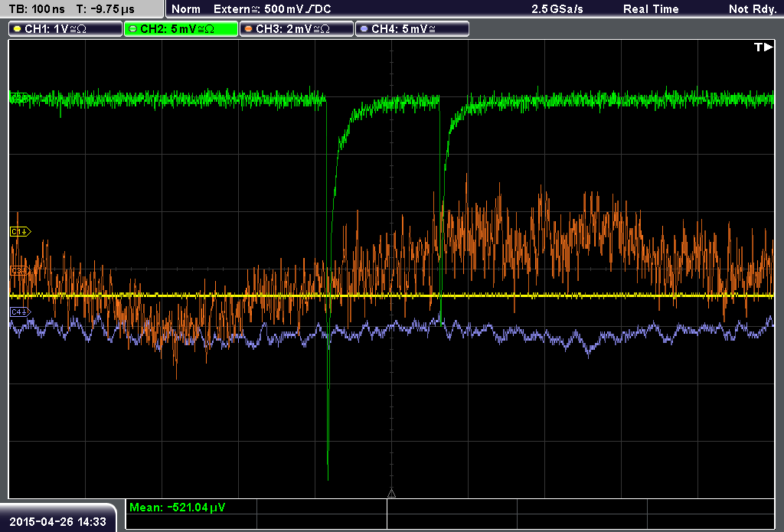Click the T: -9.75 µs trigger offset readout
This screenshot has height=532, width=784.
coord(105,9)
